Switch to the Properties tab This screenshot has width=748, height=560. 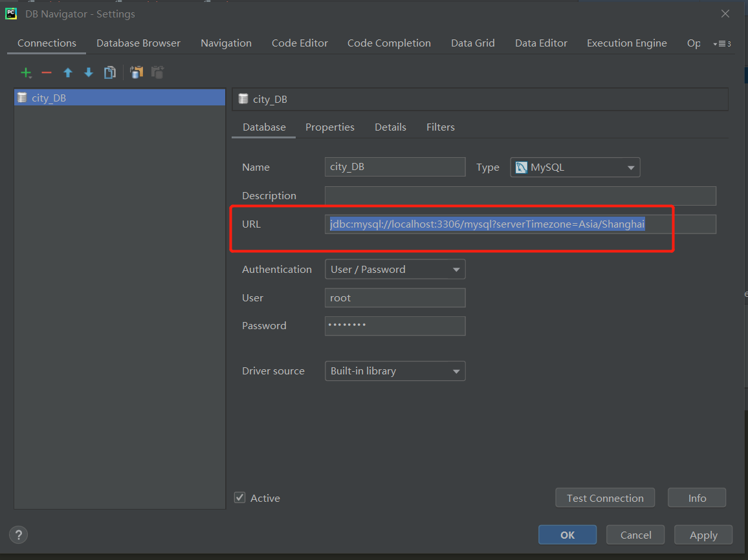pos(329,127)
